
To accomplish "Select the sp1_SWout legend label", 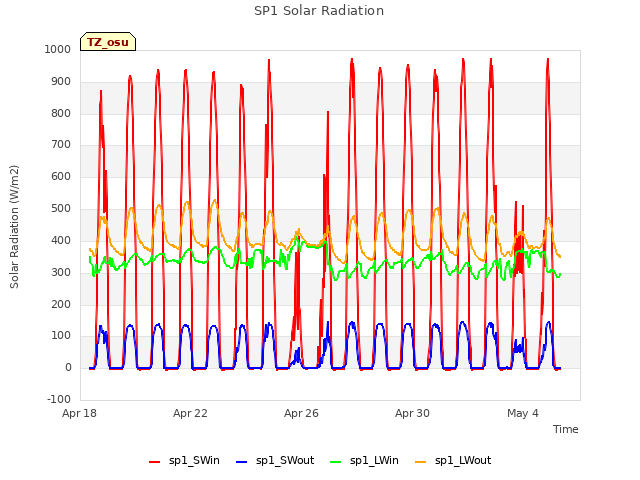I will click(285, 461).
